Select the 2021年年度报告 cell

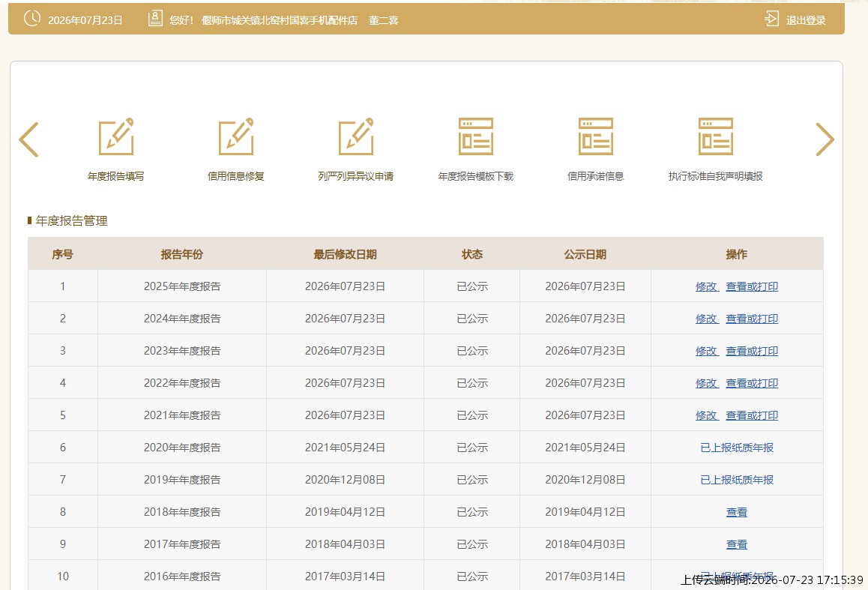point(182,415)
